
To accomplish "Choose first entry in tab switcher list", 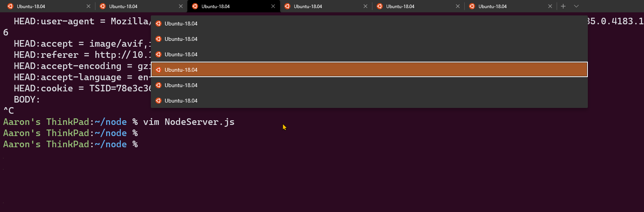I will click(x=369, y=24).
